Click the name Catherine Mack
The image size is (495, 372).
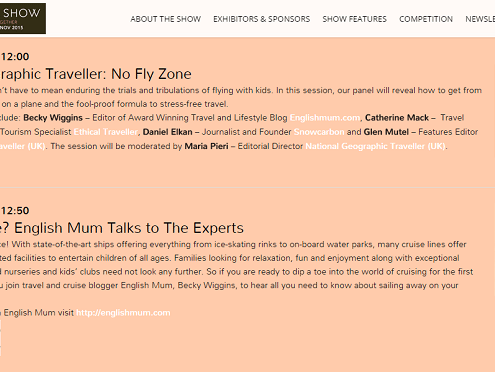(x=397, y=118)
